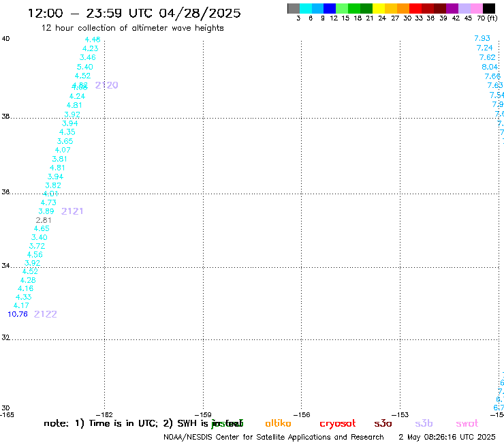Click the track time label '2122'

coord(46,314)
